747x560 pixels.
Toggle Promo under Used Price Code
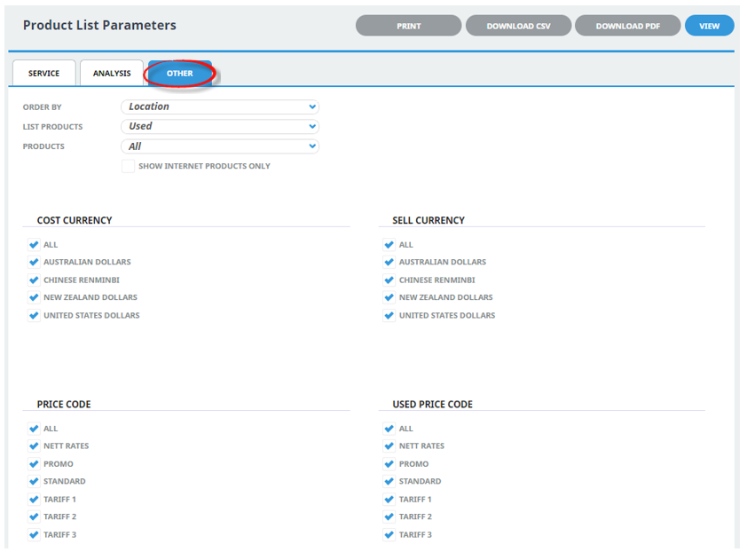(x=389, y=464)
